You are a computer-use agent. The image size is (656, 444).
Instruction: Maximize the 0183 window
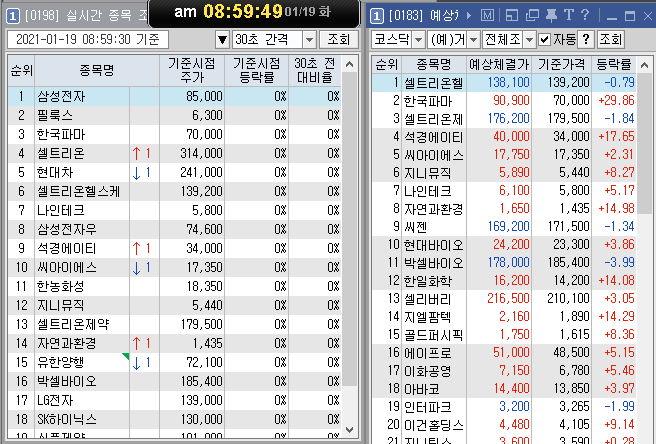click(x=630, y=16)
